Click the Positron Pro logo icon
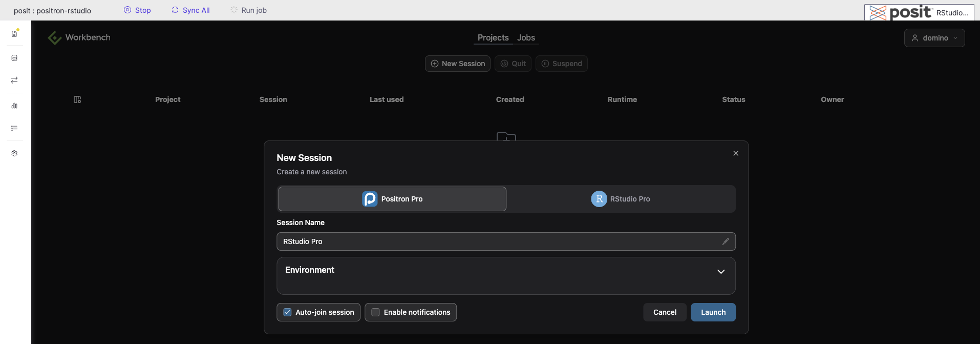Screen dimensions: 980x344 [370, 199]
